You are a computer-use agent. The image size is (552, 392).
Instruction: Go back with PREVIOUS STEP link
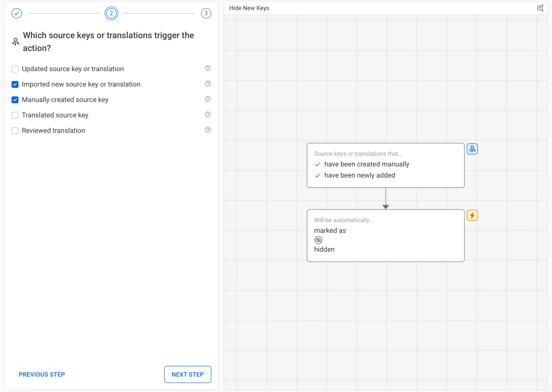click(42, 374)
